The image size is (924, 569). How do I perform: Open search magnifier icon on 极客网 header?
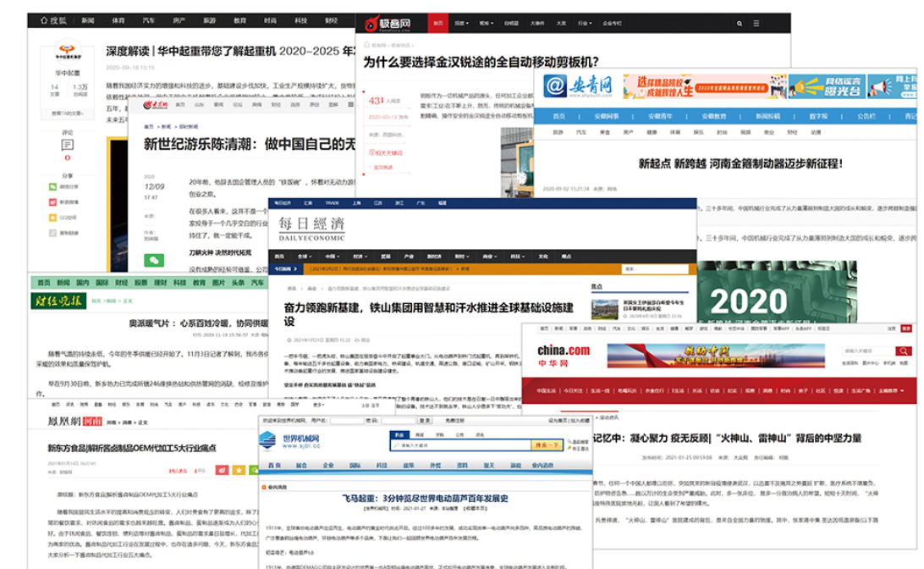739,24
